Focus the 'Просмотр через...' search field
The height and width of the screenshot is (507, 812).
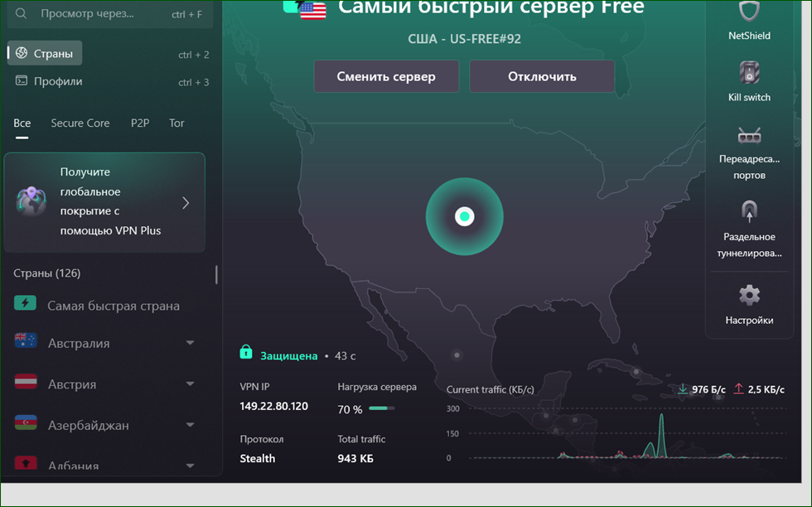[109, 14]
